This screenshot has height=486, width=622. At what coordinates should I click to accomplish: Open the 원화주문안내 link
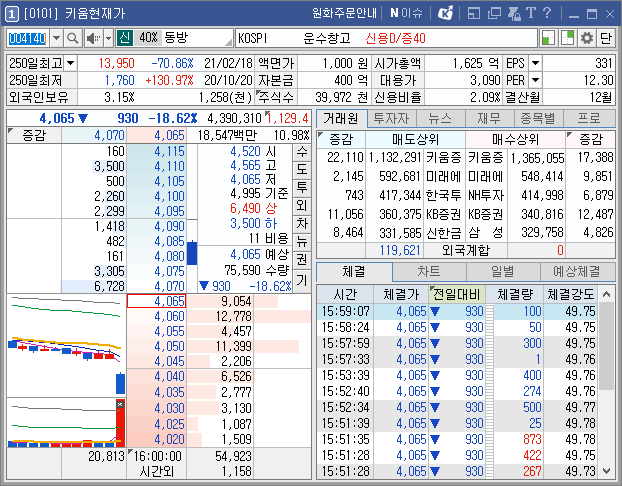[x=344, y=13]
